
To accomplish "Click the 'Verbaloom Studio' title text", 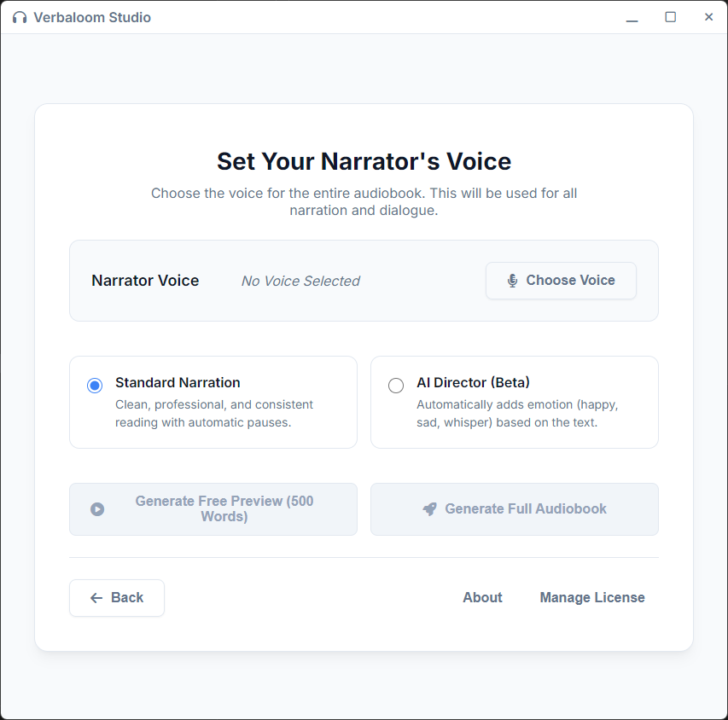I will coord(92,18).
